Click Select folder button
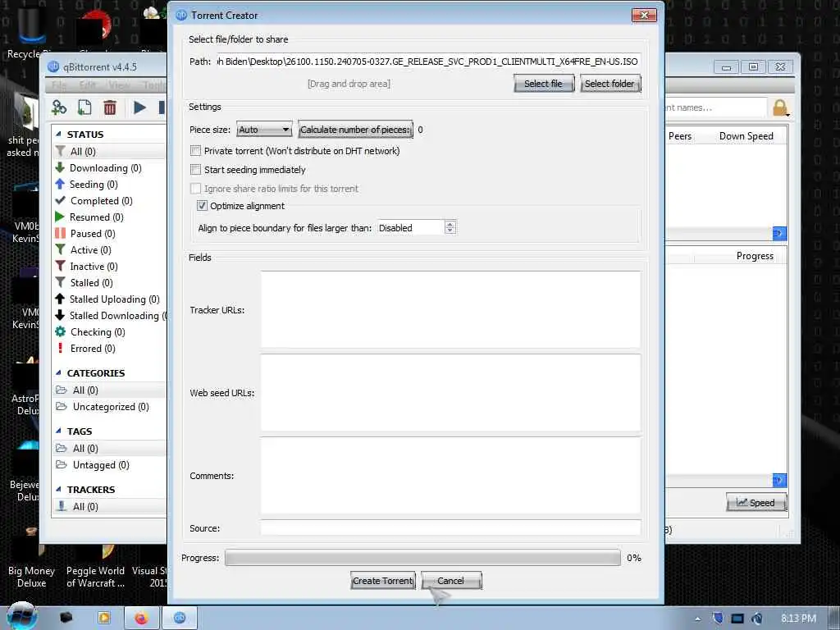 pyautogui.click(x=609, y=84)
